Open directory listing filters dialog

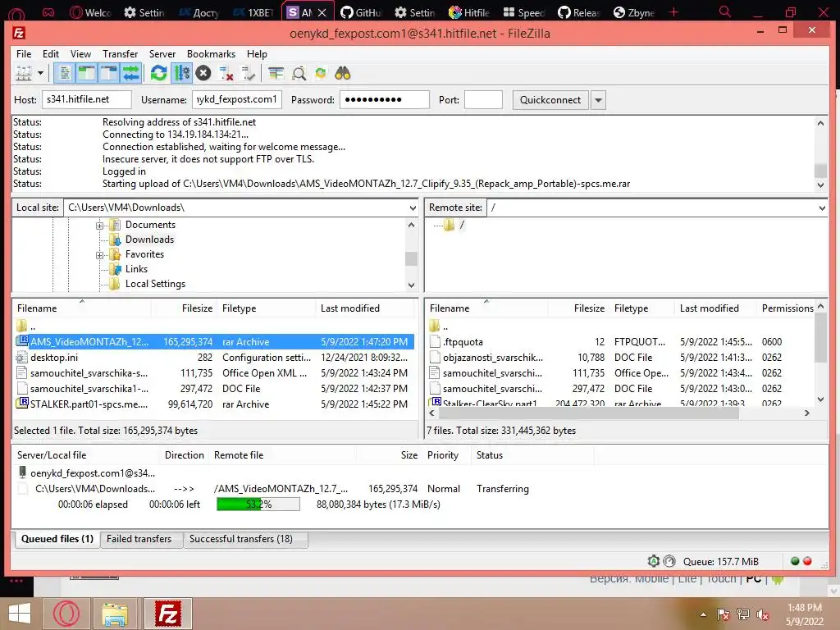pos(276,73)
